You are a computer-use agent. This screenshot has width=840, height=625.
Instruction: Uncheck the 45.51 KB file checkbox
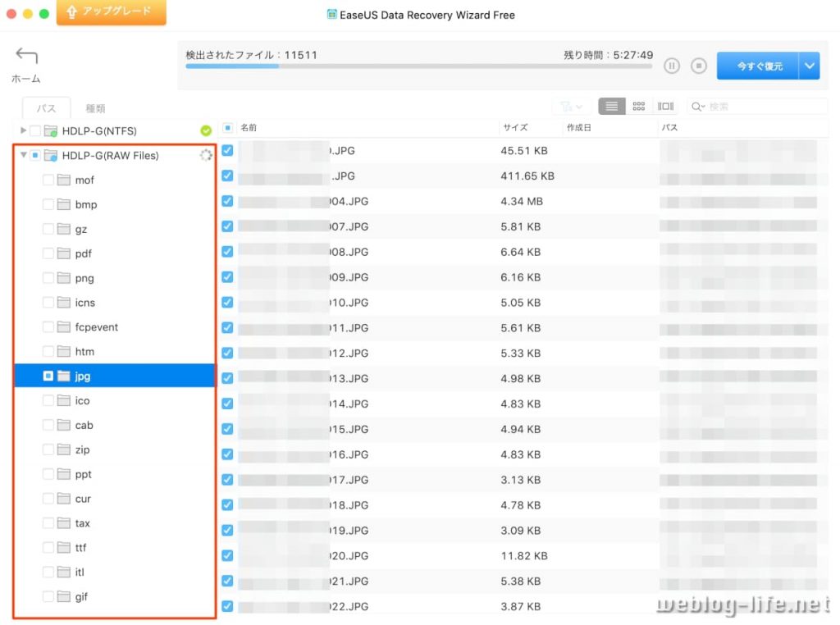[x=228, y=150]
